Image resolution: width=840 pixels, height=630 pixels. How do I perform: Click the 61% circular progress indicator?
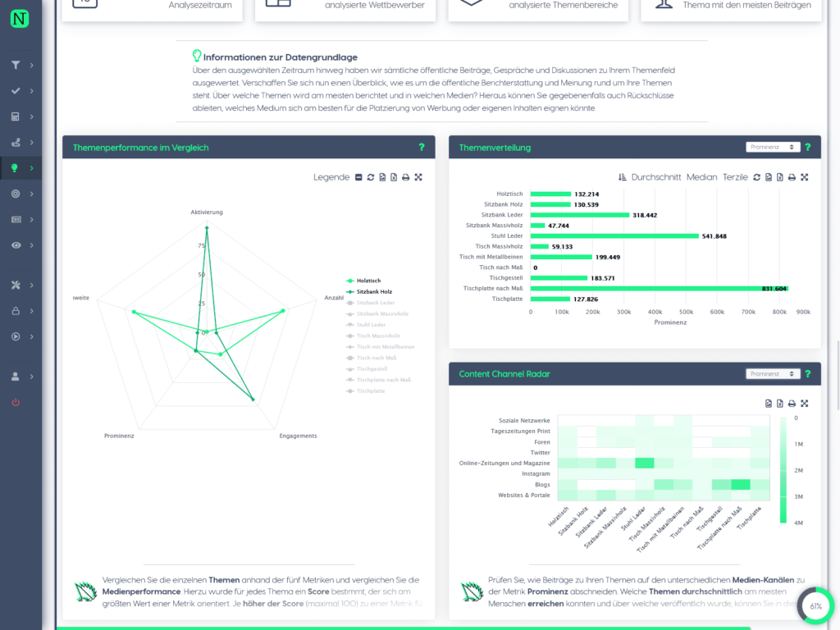click(815, 606)
